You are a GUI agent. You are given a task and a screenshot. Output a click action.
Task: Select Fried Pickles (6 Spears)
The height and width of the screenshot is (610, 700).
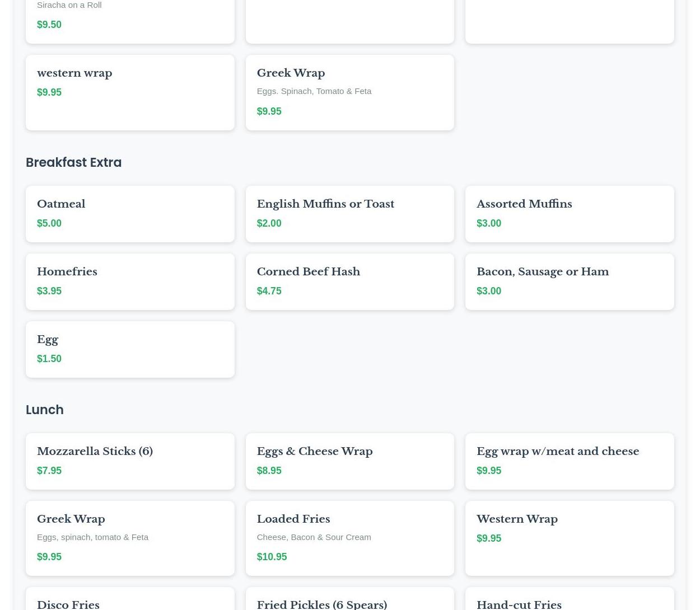[x=349, y=599]
